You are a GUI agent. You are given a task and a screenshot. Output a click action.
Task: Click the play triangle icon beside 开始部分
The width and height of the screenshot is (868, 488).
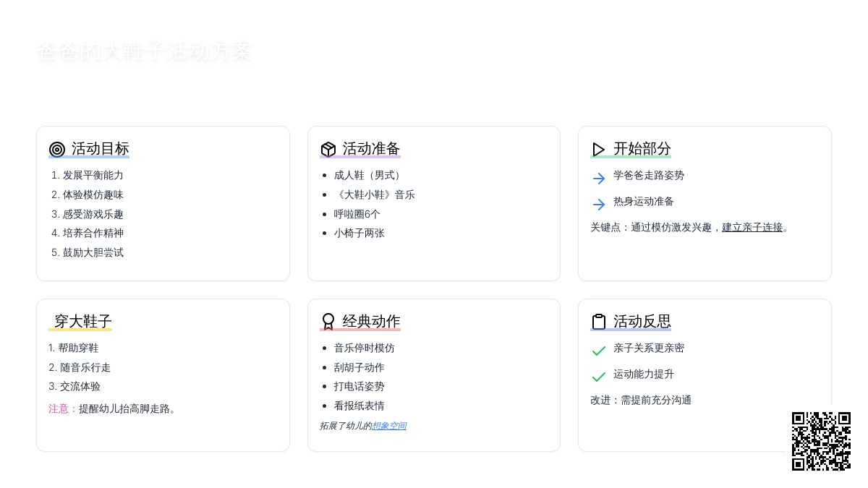pos(599,150)
